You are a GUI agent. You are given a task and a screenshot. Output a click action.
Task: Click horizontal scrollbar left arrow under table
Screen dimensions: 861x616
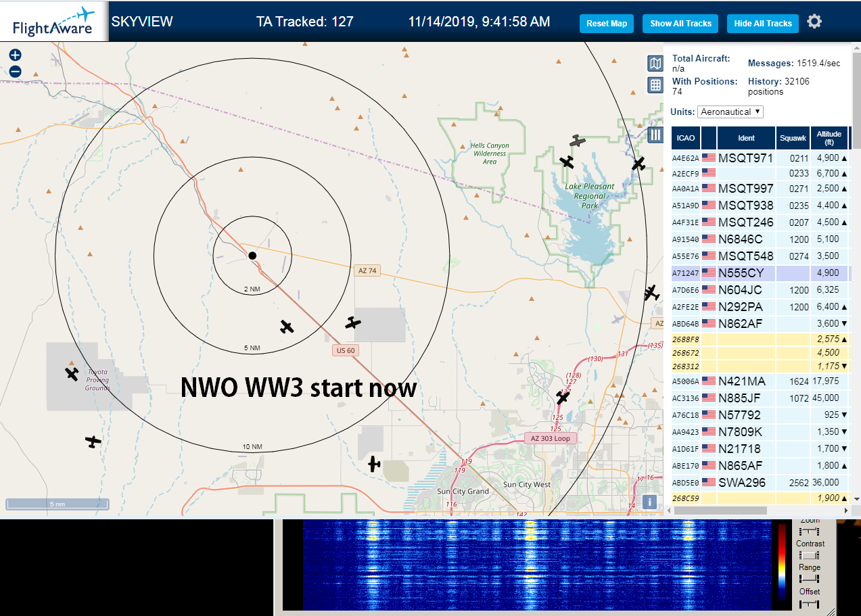669,510
